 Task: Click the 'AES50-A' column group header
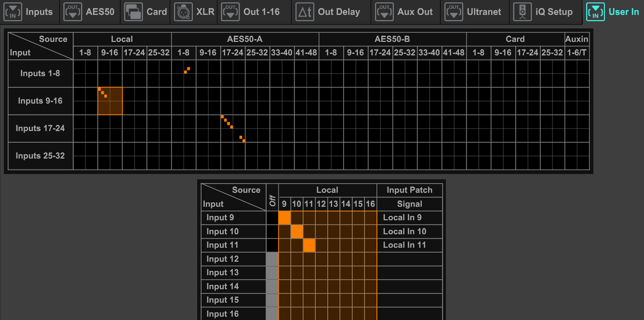(245, 39)
